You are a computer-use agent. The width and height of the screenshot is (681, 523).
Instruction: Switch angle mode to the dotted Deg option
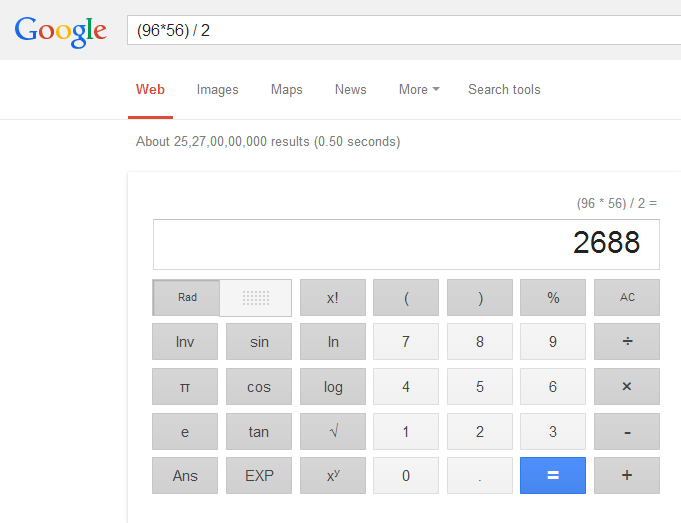(256, 298)
